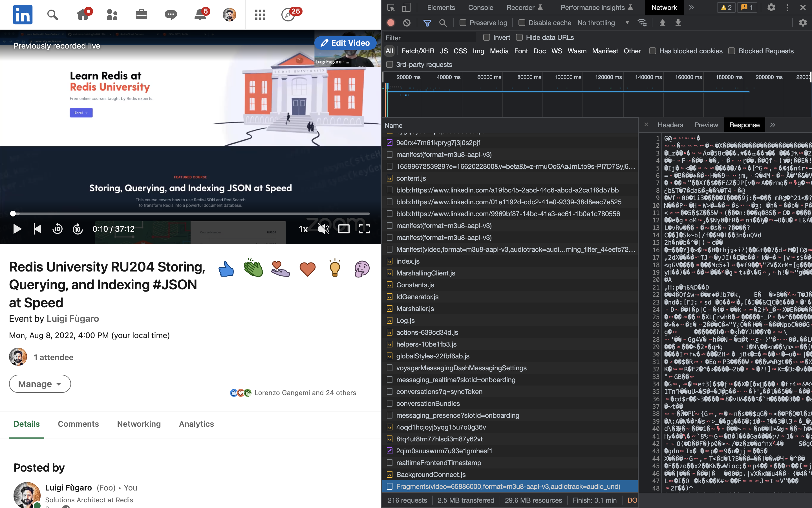This screenshot has height=508, width=812.
Task: Skip video forward 10 seconds
Action: pyautogui.click(x=78, y=229)
